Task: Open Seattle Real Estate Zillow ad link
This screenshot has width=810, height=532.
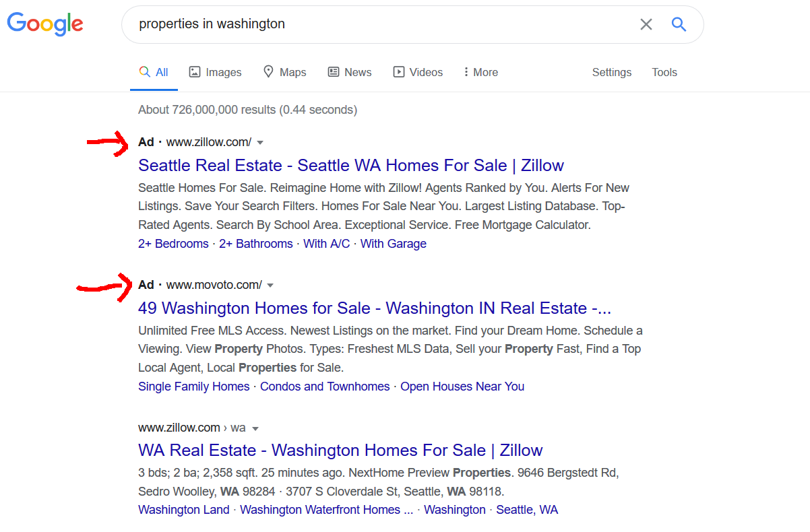Action: (351, 165)
